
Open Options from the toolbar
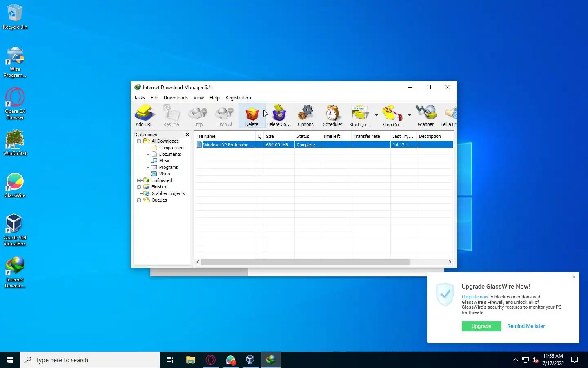click(x=306, y=115)
